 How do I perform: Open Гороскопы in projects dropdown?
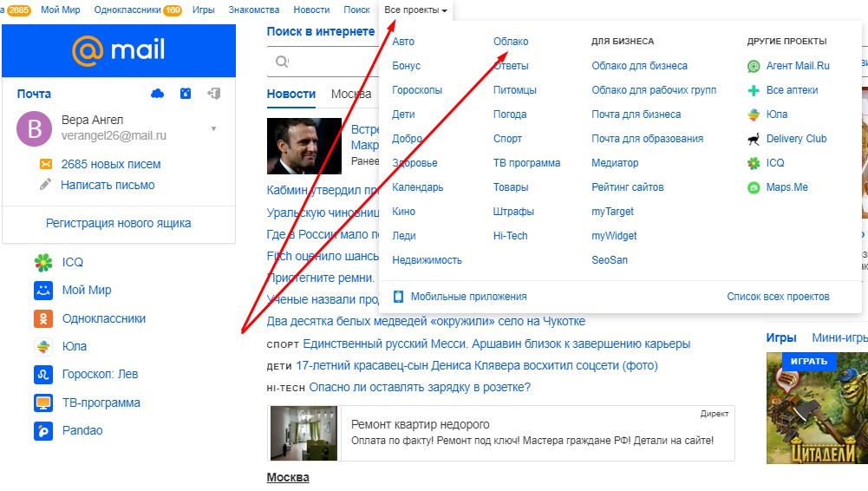coord(417,90)
